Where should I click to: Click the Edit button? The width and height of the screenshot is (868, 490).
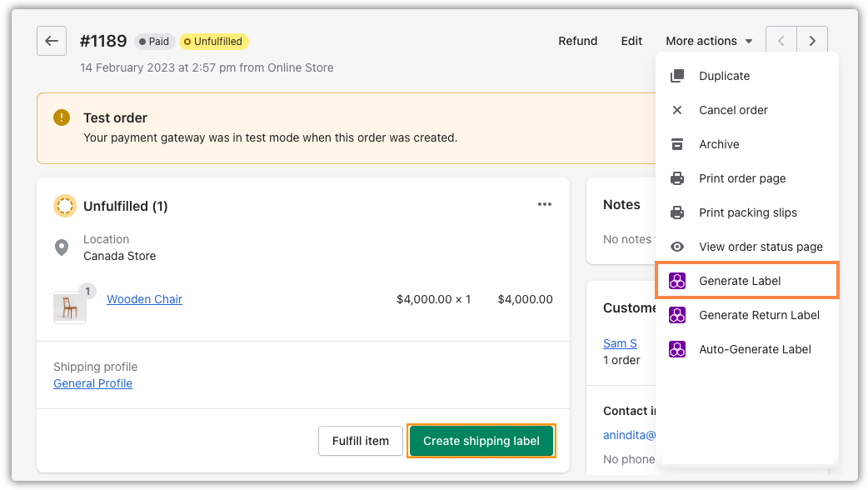pos(631,41)
